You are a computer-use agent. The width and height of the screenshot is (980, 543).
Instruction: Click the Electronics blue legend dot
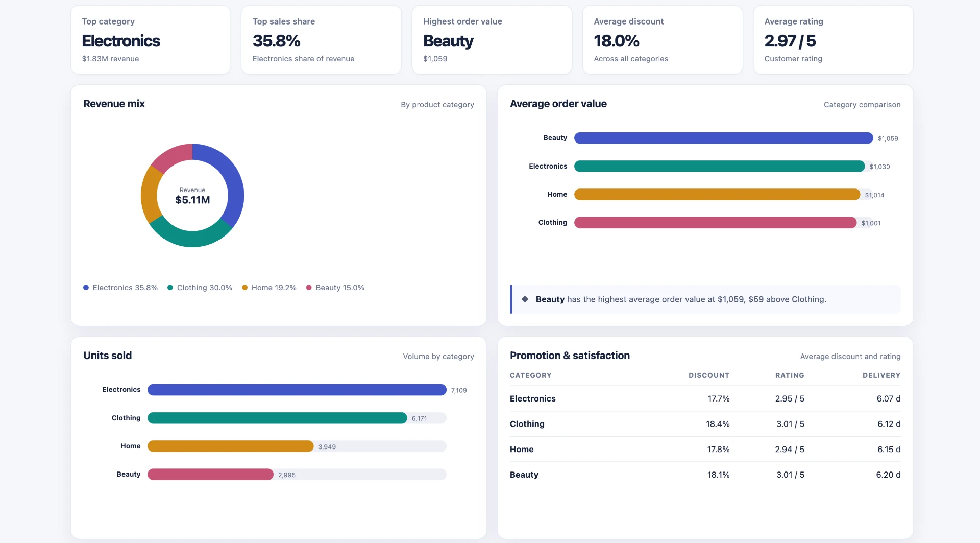click(86, 288)
